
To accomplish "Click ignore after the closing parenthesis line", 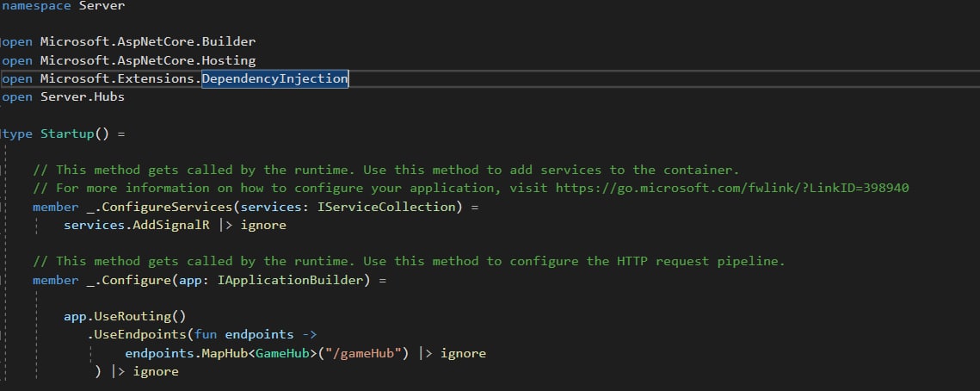I will (156, 371).
